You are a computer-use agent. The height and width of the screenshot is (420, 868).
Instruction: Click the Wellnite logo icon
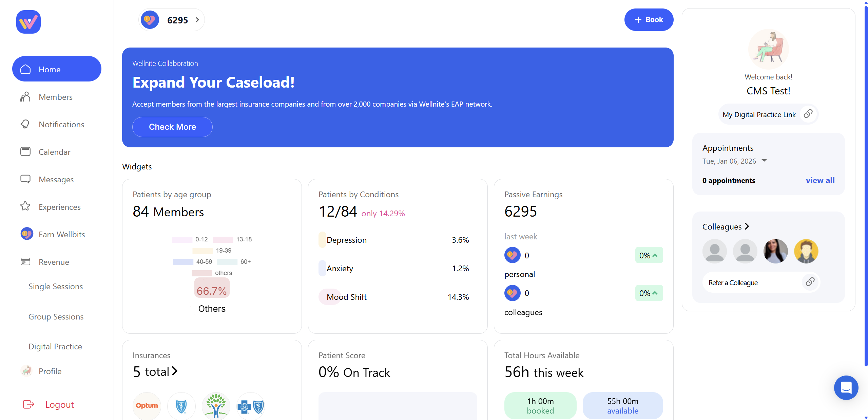[x=28, y=22]
